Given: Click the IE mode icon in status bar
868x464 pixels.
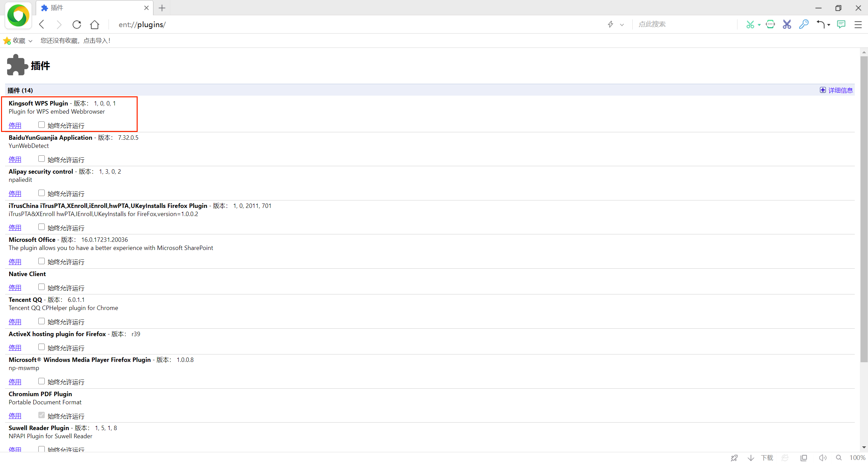Looking at the screenshot, I should [x=785, y=458].
